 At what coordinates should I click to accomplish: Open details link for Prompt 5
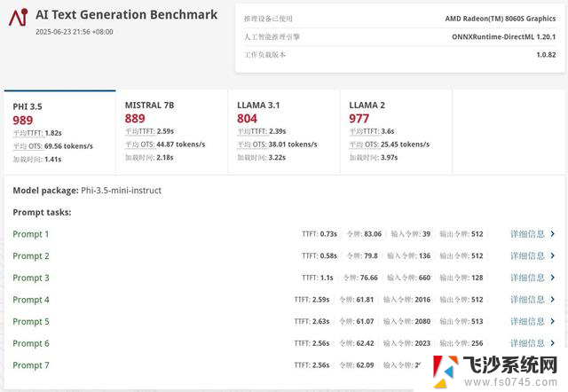527,321
